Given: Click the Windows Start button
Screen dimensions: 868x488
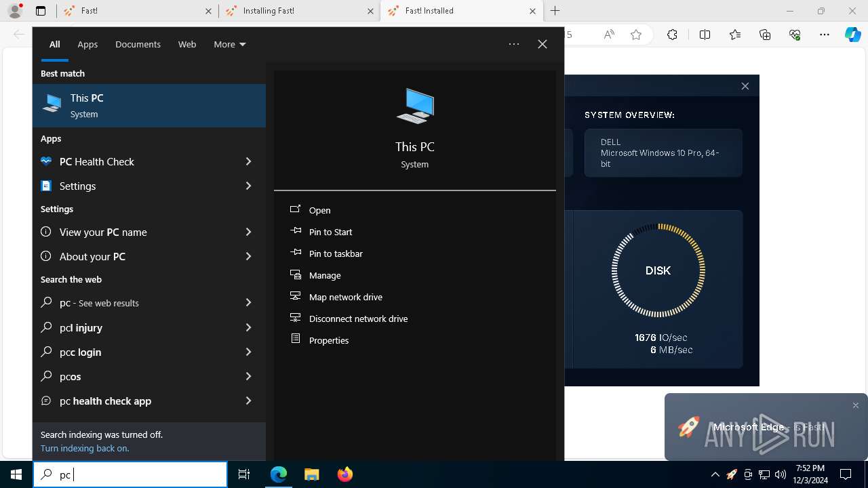Looking at the screenshot, I should [16, 474].
